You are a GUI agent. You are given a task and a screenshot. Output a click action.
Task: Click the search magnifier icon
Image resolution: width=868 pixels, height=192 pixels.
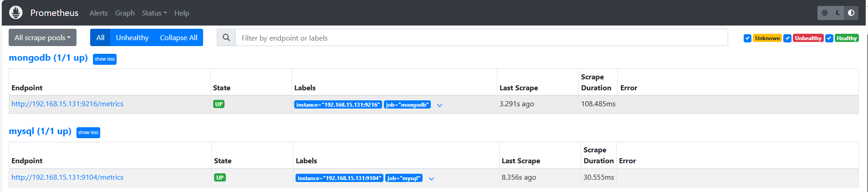(226, 38)
